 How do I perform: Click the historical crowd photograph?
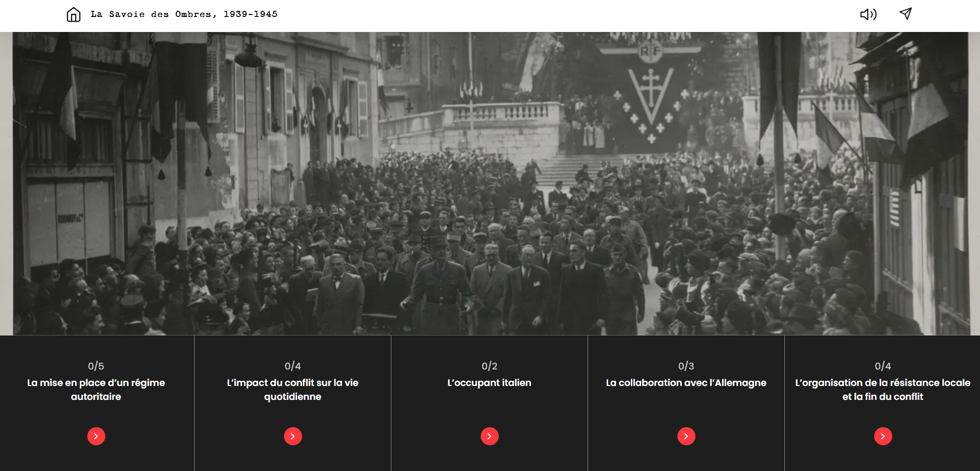point(490,183)
